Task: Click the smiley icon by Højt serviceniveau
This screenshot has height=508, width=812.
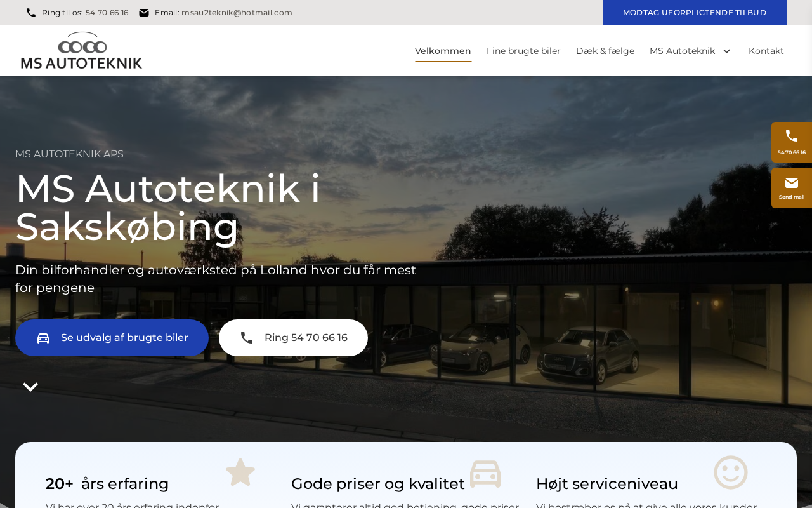Action: coord(731,472)
